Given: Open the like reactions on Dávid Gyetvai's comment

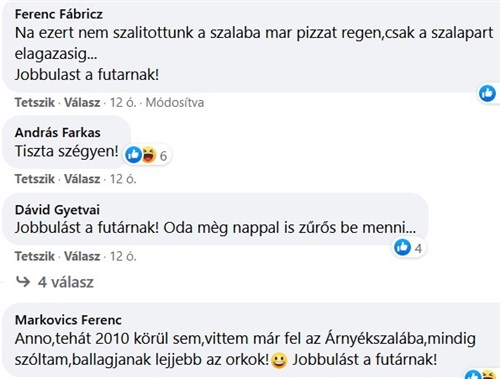Looking at the screenshot, I should click(402, 247).
